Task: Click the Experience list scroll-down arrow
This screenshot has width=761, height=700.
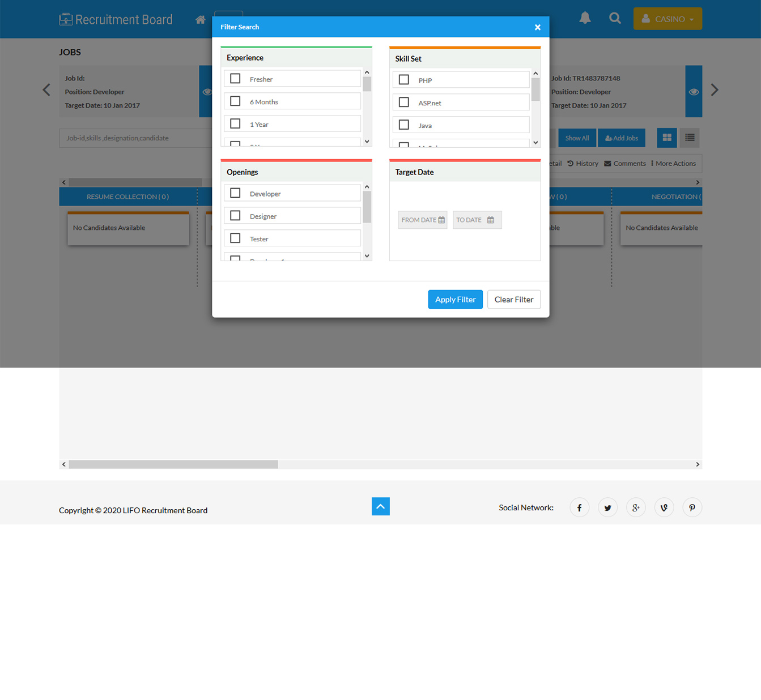Action: 367,142
